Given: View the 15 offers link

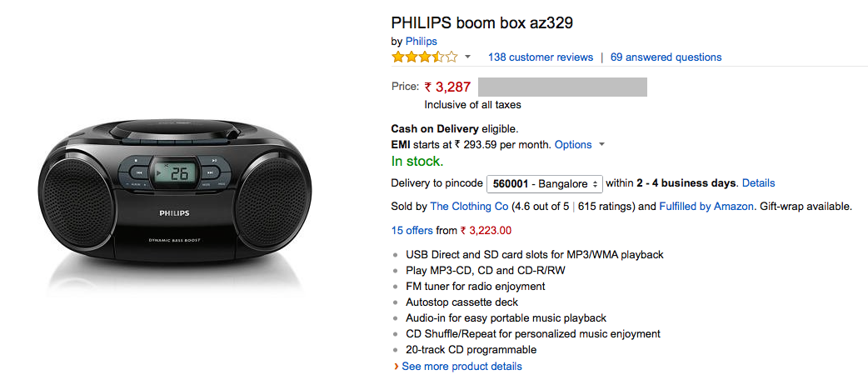Looking at the screenshot, I should pyautogui.click(x=412, y=231).
